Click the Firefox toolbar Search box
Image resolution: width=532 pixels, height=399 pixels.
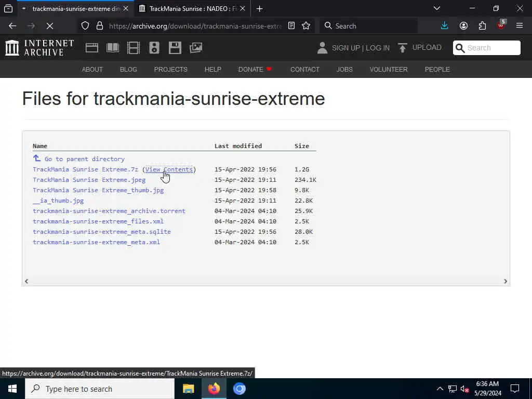(368, 26)
